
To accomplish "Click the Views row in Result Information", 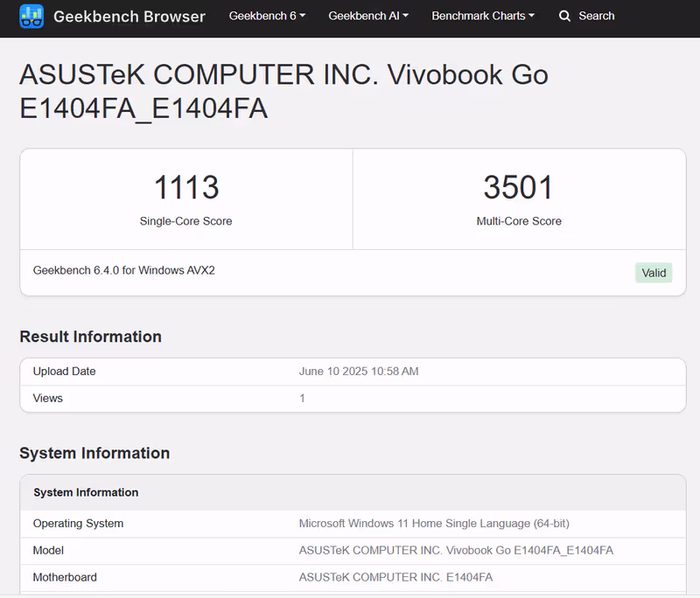I will [x=353, y=399].
